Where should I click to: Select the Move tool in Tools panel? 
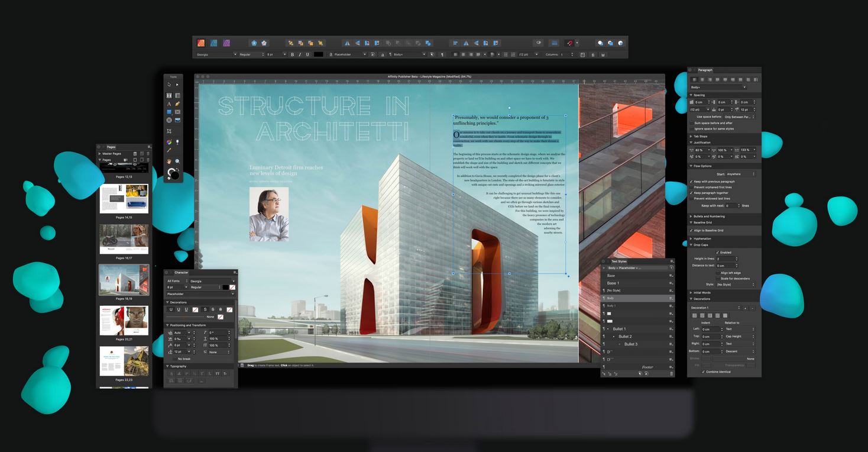[x=169, y=85]
